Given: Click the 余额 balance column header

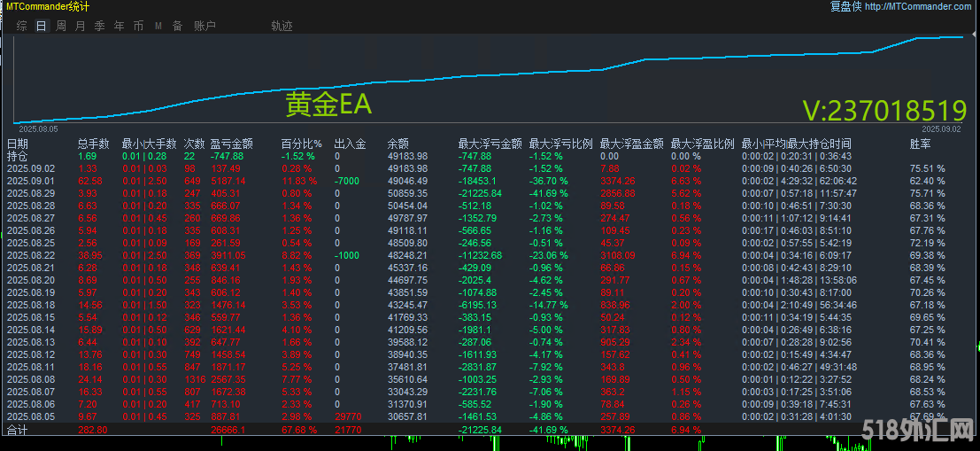Looking at the screenshot, I should pyautogui.click(x=398, y=144).
